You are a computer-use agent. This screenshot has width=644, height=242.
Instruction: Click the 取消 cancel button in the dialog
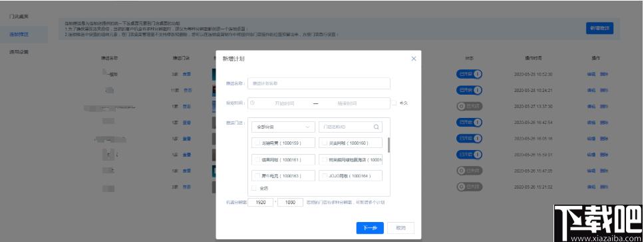coord(401,228)
